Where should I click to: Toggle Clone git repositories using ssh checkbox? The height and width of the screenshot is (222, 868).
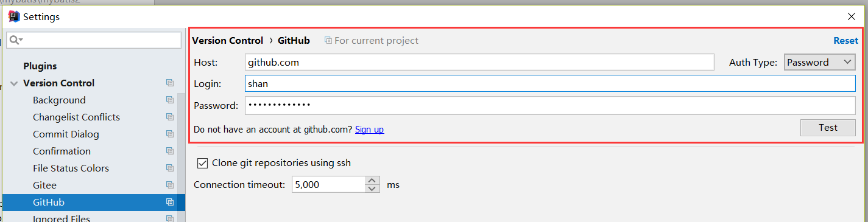(202, 163)
